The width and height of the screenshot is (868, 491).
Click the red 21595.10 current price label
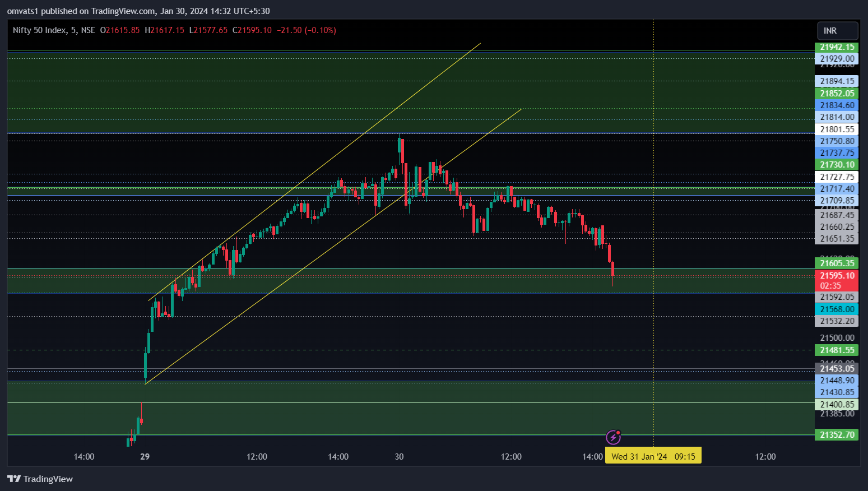tap(836, 280)
